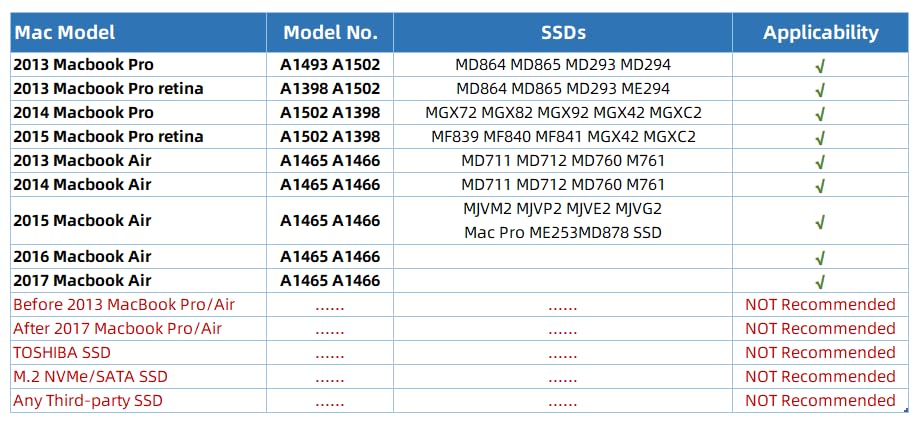The height and width of the screenshot is (424, 922).
Task: Click the checkmark for 2016 Macbook Air
Action: (x=820, y=258)
